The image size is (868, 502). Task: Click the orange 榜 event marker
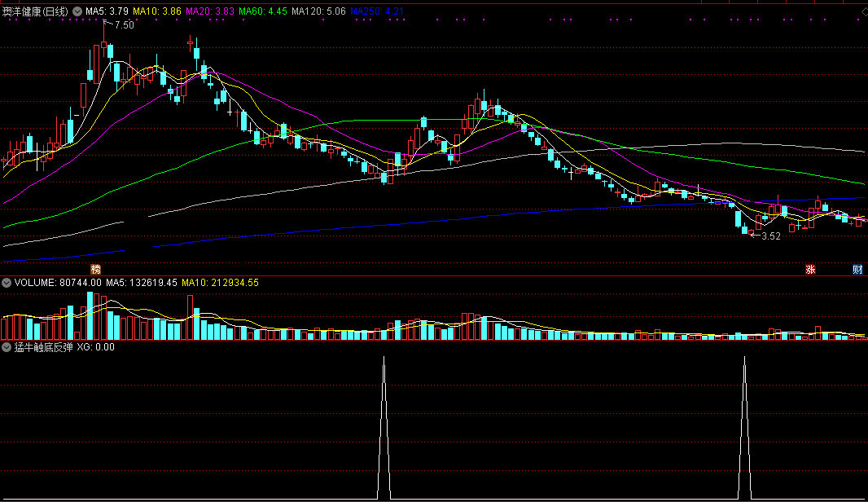[x=96, y=269]
